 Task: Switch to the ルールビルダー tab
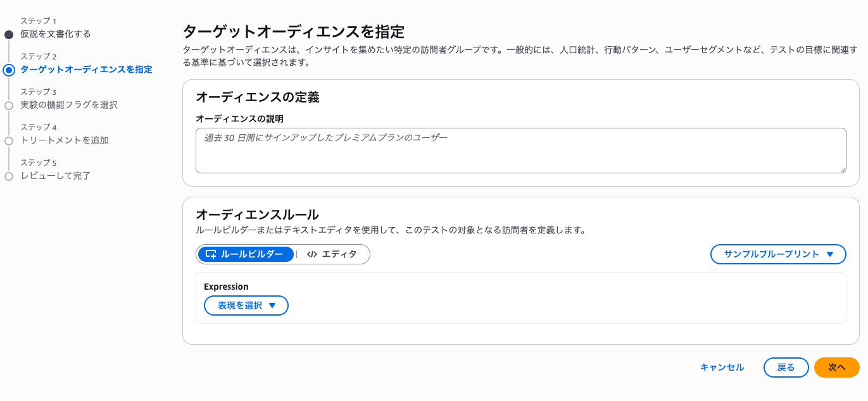(x=246, y=254)
